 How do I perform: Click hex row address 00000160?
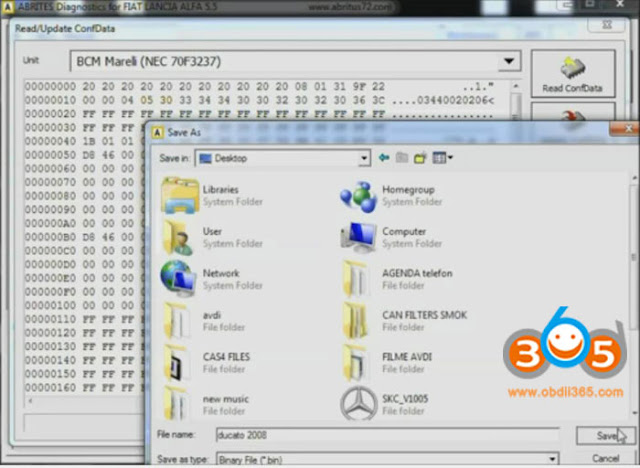[x=50, y=388]
